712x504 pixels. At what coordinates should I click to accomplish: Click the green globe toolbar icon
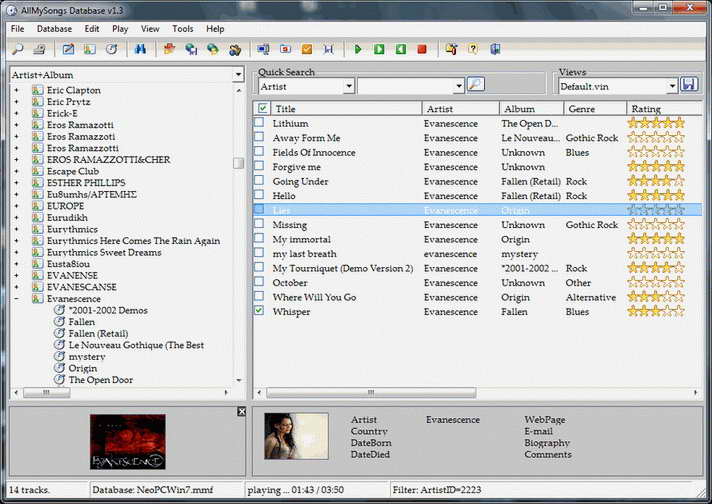[x=213, y=49]
